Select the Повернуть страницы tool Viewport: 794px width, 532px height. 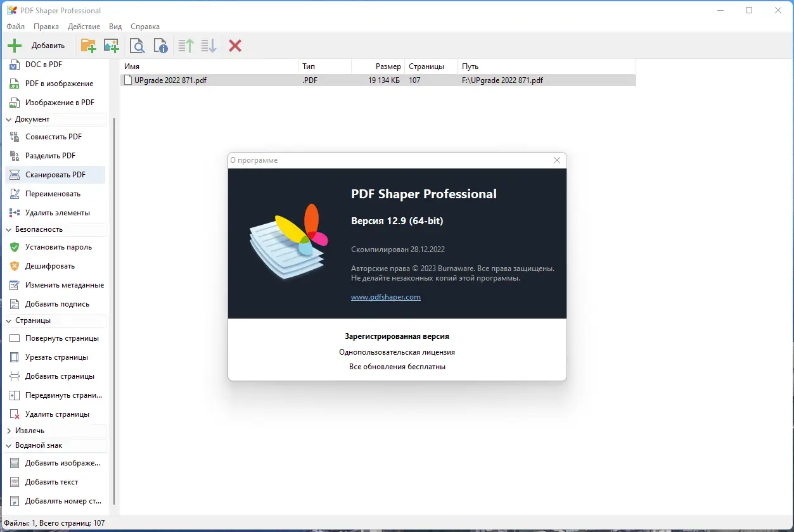point(58,338)
